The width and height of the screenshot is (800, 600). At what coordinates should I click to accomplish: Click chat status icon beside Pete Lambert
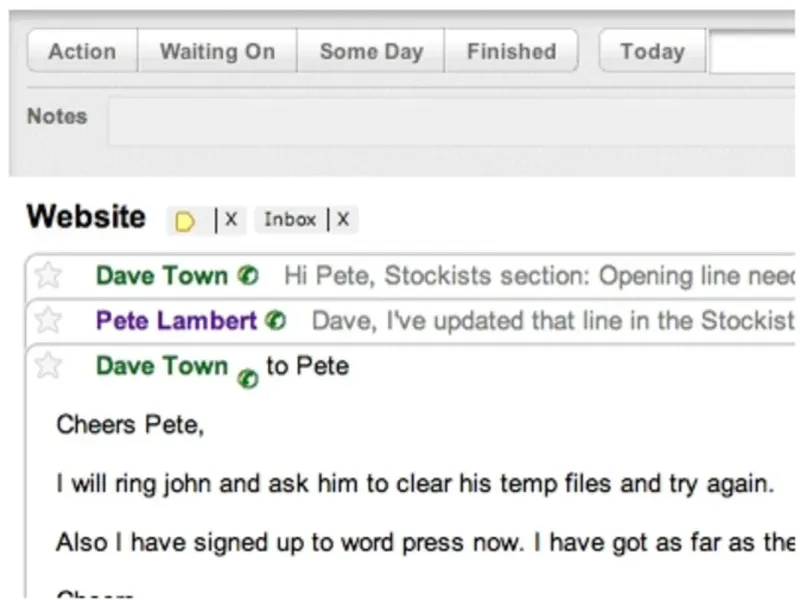point(277,322)
